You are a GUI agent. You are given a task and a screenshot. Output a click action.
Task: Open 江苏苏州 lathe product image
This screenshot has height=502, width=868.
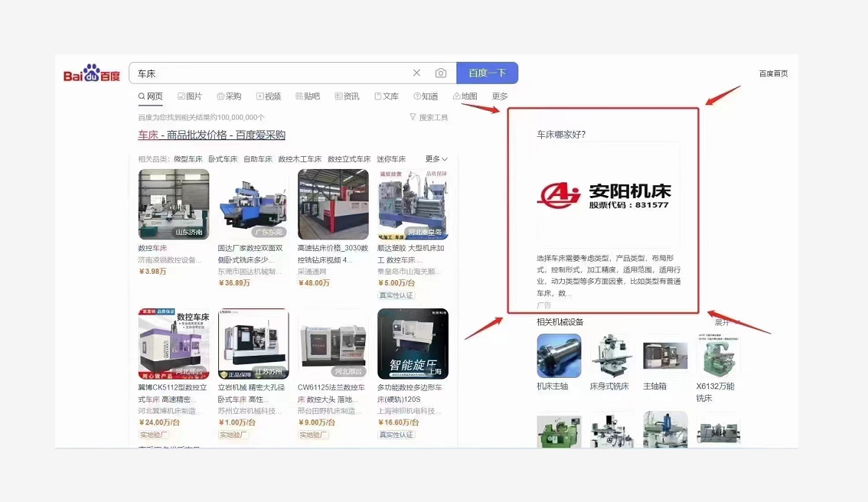point(253,344)
